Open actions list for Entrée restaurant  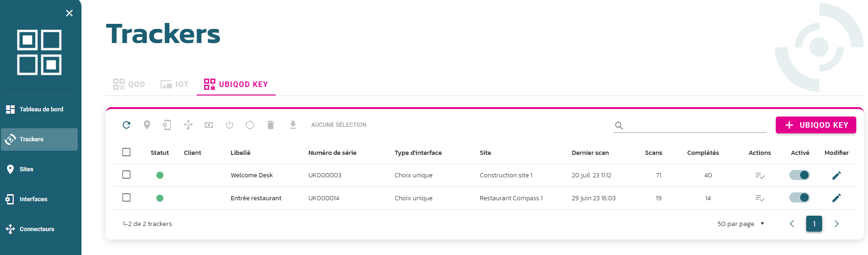pyautogui.click(x=760, y=198)
